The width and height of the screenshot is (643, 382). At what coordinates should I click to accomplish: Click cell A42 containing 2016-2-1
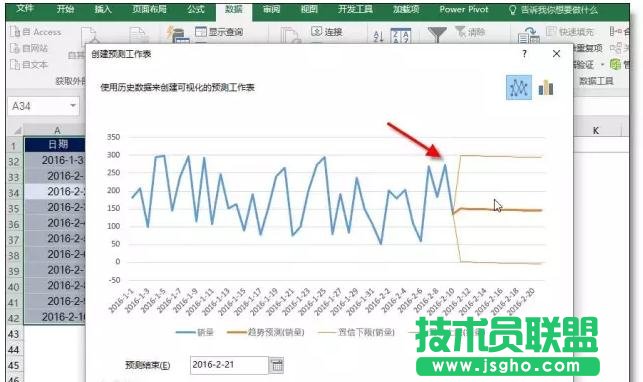[56, 317]
